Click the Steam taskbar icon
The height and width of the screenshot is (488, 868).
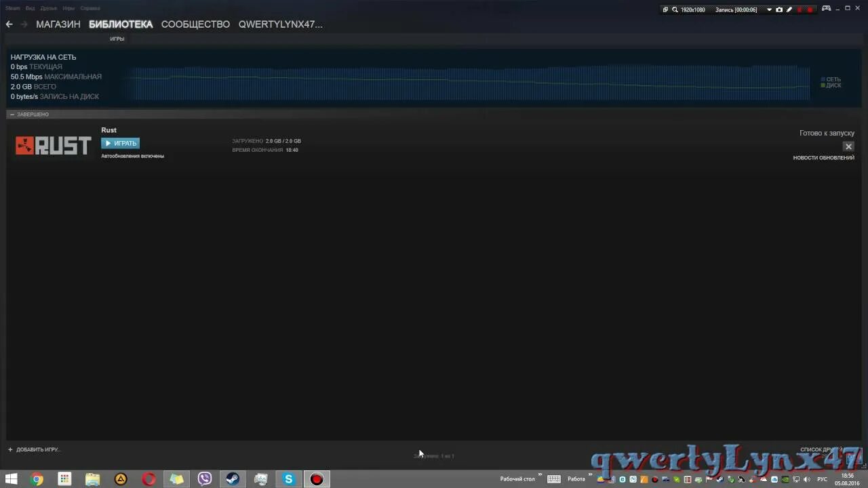(233, 479)
